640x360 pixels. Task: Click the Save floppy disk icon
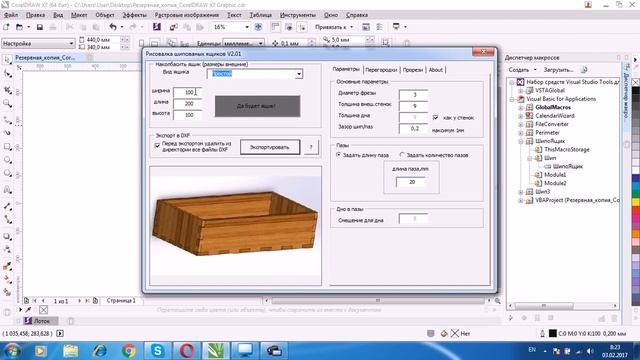point(40,27)
